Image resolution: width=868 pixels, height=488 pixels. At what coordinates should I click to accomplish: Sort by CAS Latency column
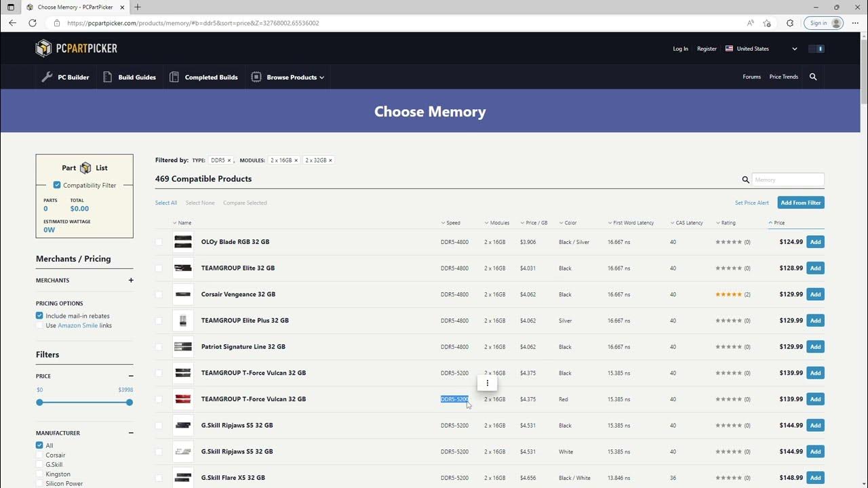tap(687, 223)
